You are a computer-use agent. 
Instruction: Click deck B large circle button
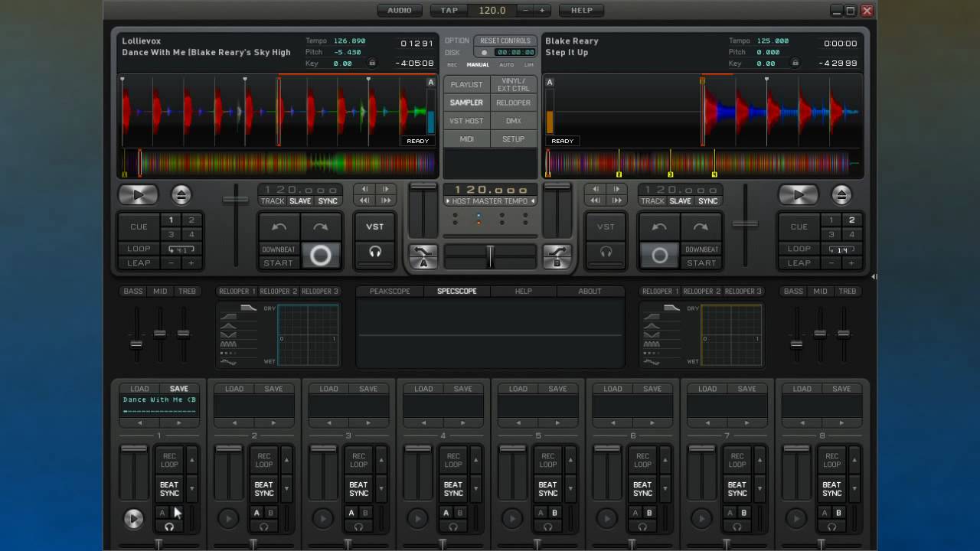[659, 256]
